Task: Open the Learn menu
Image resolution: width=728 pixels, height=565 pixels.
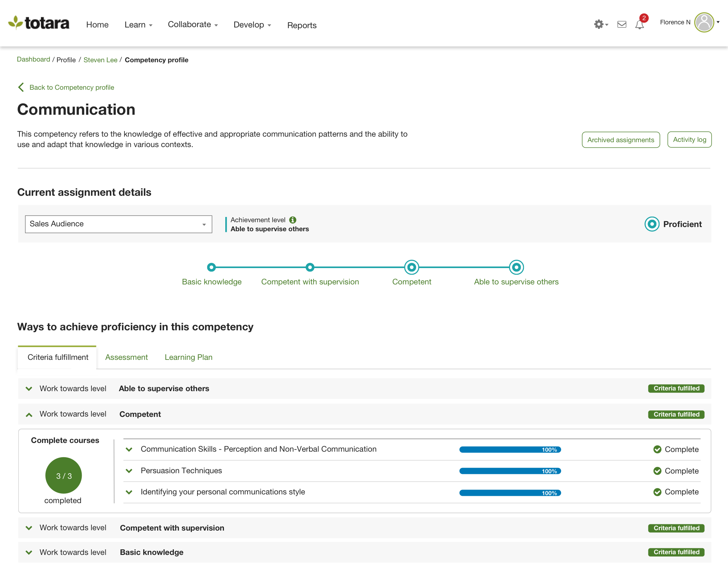Action: (x=138, y=25)
